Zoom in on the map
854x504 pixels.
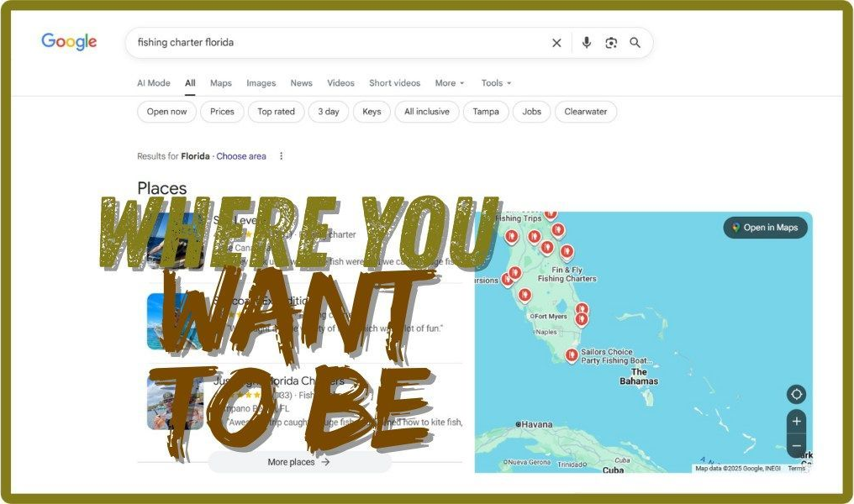point(796,421)
